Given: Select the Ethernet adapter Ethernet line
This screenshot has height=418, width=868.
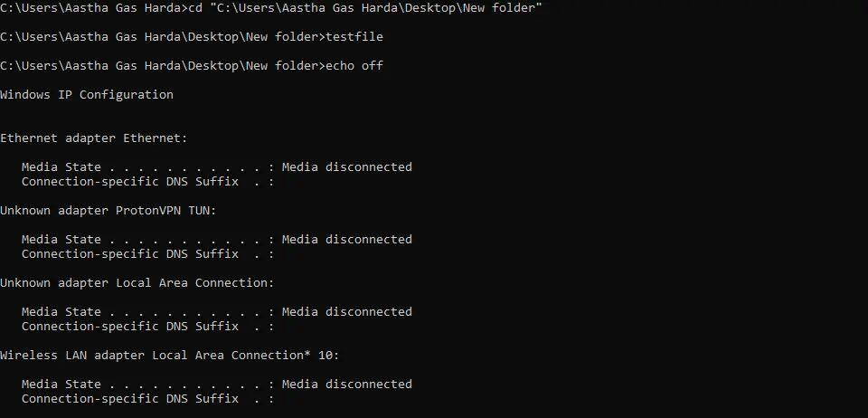Looking at the screenshot, I should (94, 138).
